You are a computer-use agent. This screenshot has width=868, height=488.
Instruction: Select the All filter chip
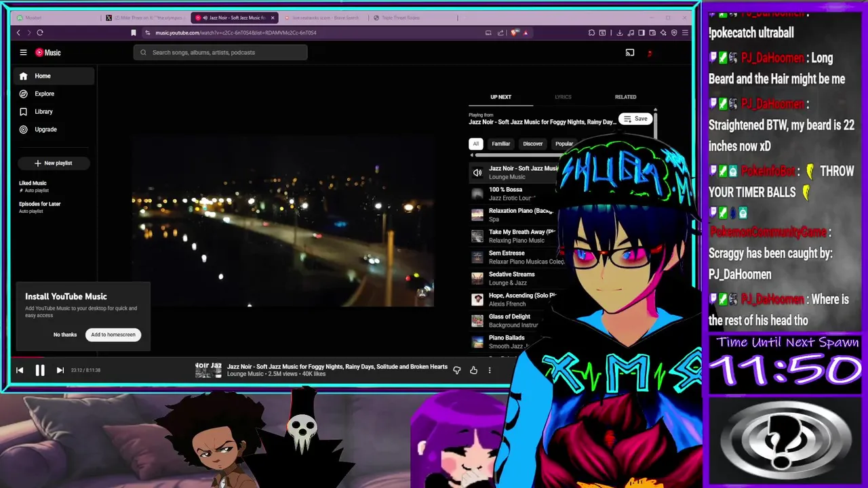click(475, 144)
